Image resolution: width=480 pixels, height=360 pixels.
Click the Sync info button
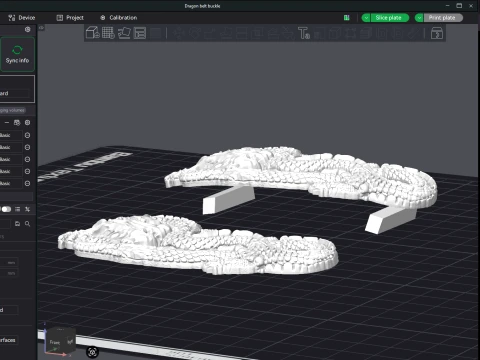17,54
